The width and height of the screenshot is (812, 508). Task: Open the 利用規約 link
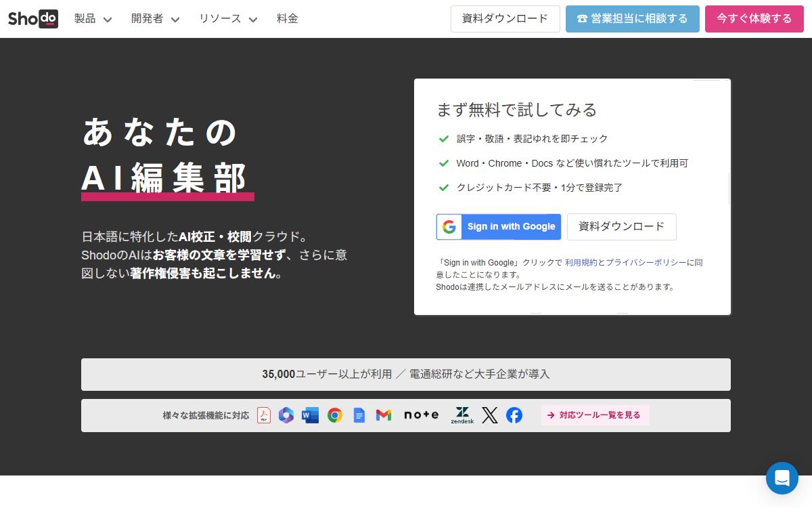click(x=581, y=262)
